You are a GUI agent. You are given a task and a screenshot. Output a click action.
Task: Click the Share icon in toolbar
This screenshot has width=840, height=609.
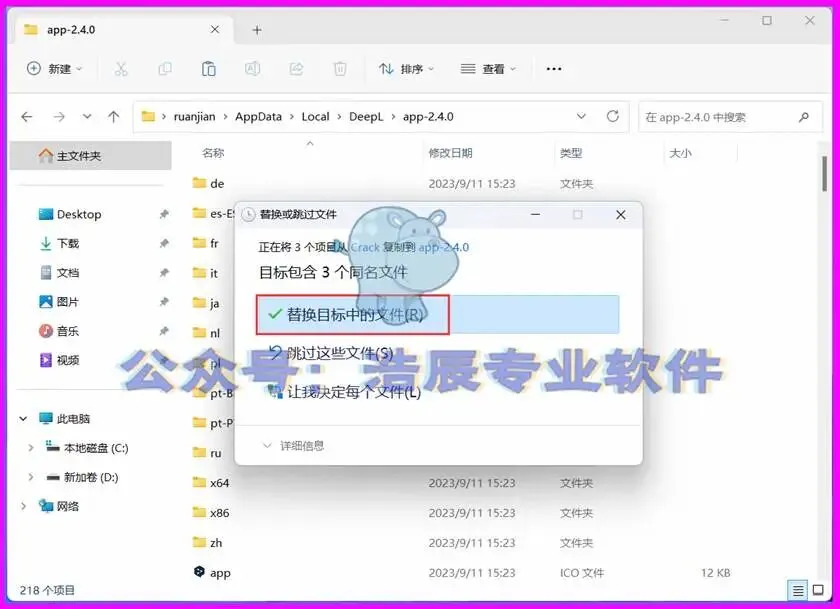pos(296,69)
